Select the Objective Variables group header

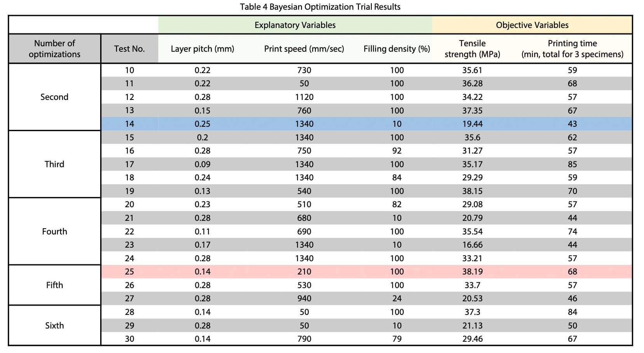tap(532, 25)
